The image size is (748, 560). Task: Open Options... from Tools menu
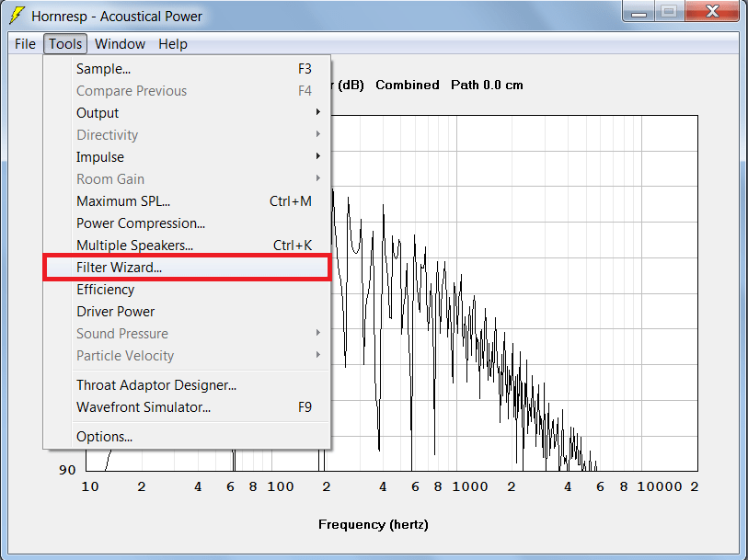pyautogui.click(x=187, y=437)
